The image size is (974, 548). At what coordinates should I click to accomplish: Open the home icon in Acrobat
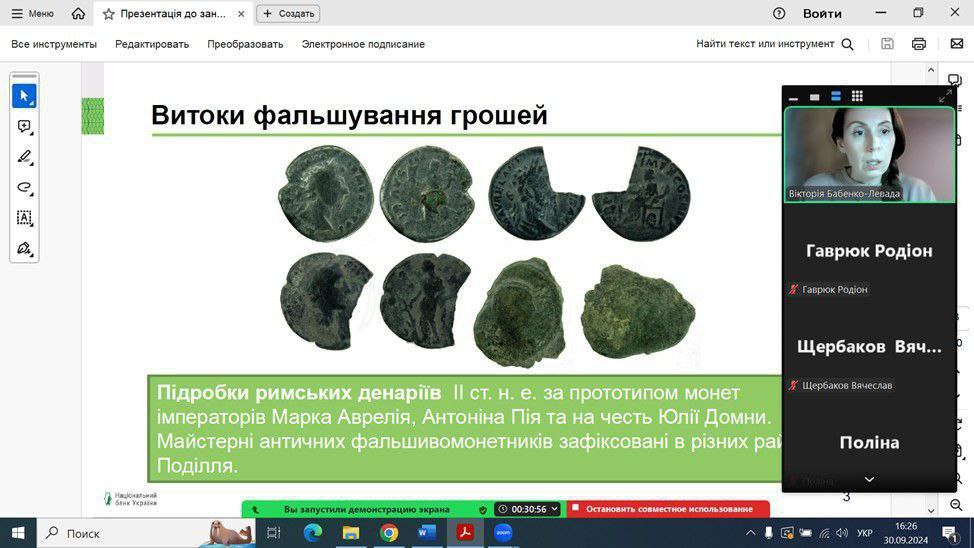click(78, 14)
